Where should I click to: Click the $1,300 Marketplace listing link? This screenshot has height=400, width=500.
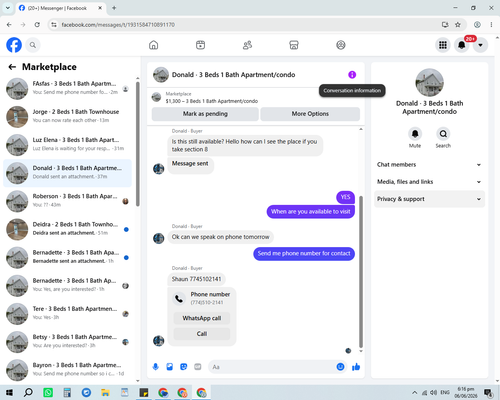coord(212,101)
